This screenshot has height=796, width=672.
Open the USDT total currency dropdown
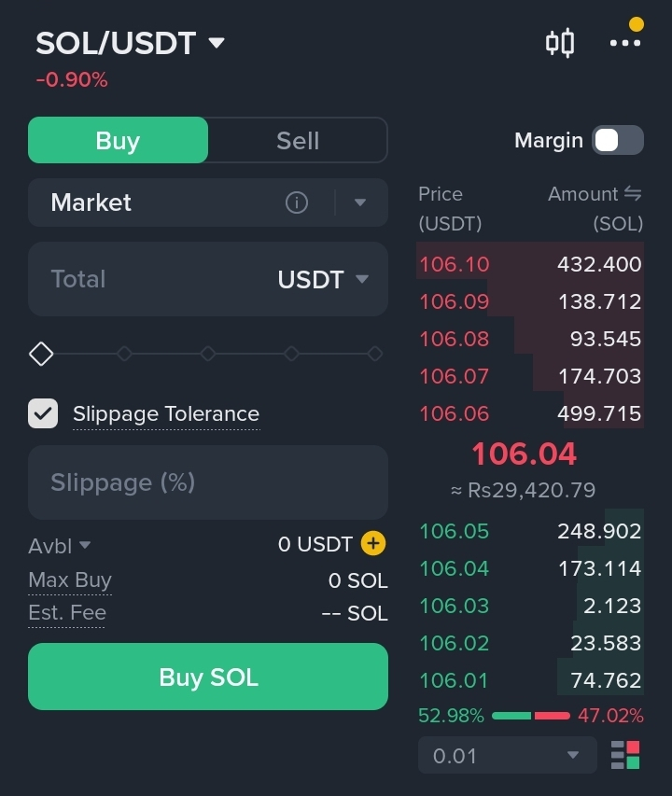coord(323,279)
